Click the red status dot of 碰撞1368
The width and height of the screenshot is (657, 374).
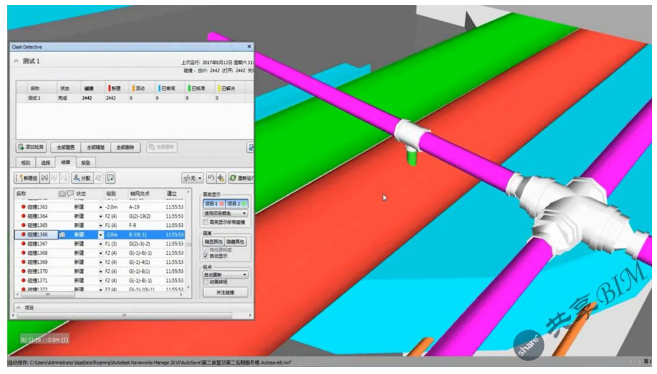coord(23,253)
